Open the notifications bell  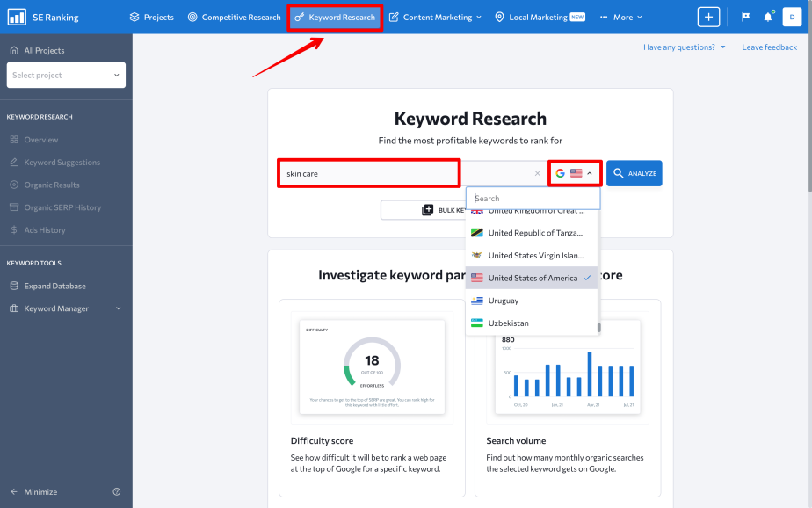pos(768,17)
